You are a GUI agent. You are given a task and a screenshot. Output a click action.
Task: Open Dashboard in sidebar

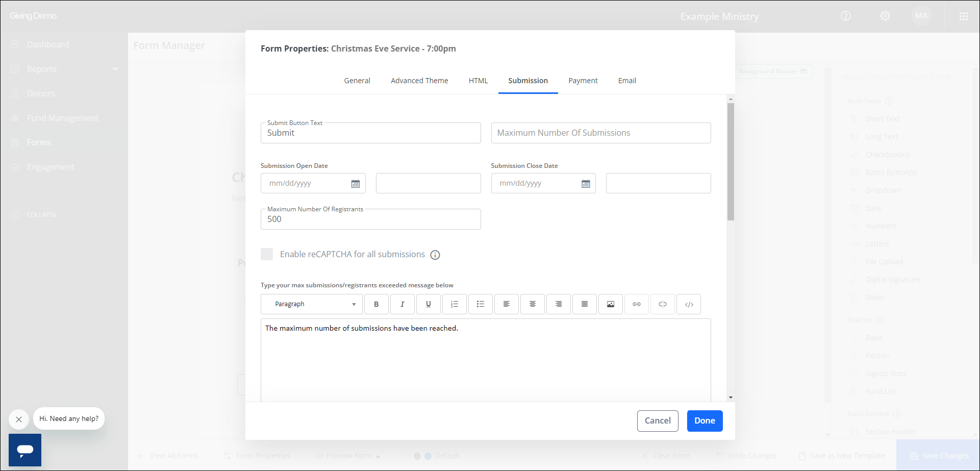pyautogui.click(x=48, y=44)
